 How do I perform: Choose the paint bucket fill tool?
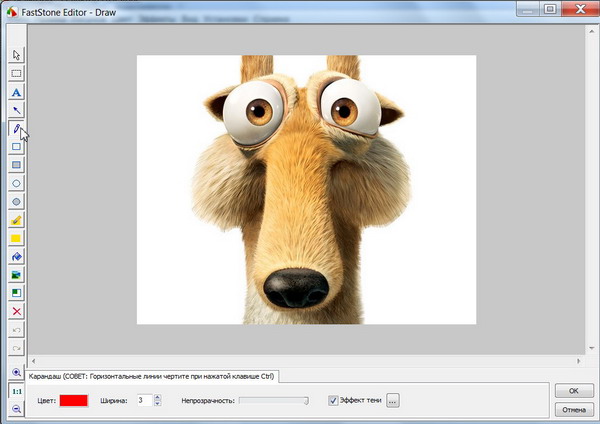(16, 256)
